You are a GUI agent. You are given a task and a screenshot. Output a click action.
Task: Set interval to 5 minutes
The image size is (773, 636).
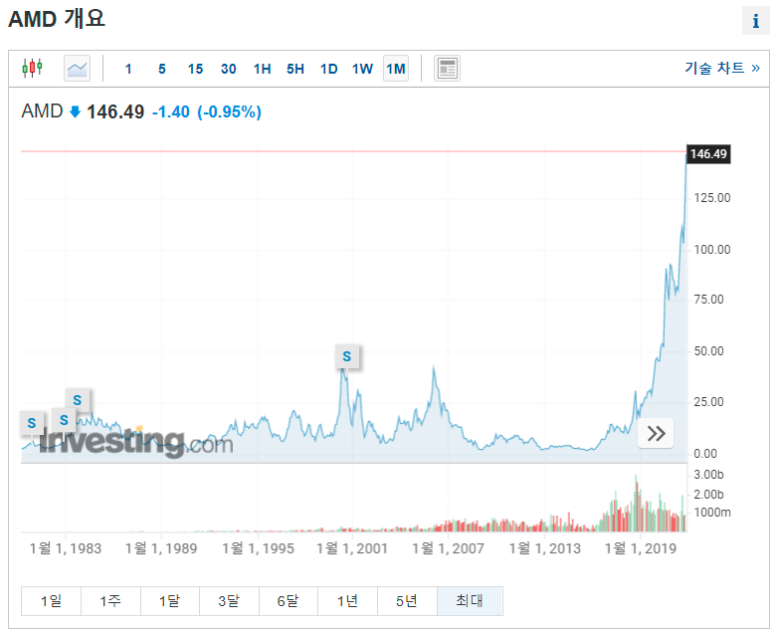[x=162, y=69]
